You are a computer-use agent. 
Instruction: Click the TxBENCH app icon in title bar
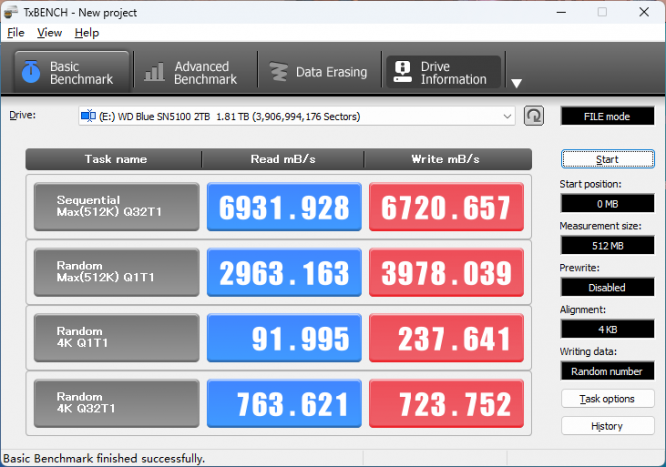(x=11, y=12)
